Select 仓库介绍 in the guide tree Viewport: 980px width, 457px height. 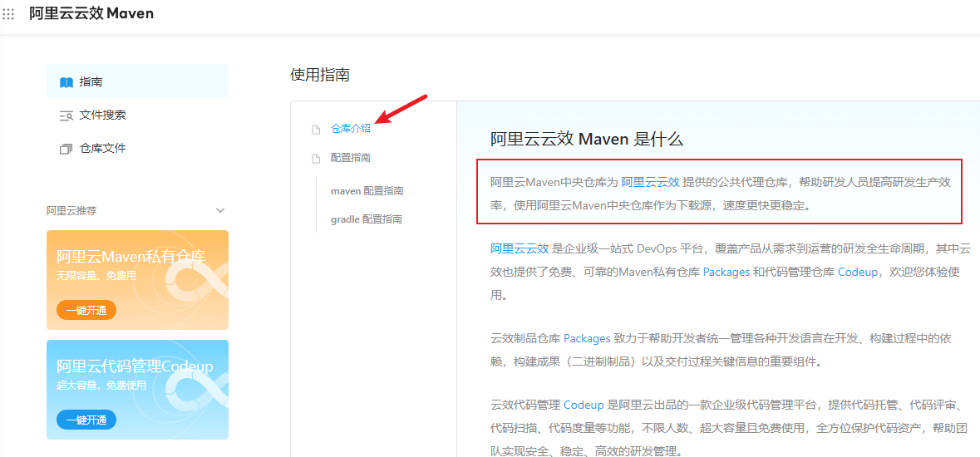(x=351, y=129)
